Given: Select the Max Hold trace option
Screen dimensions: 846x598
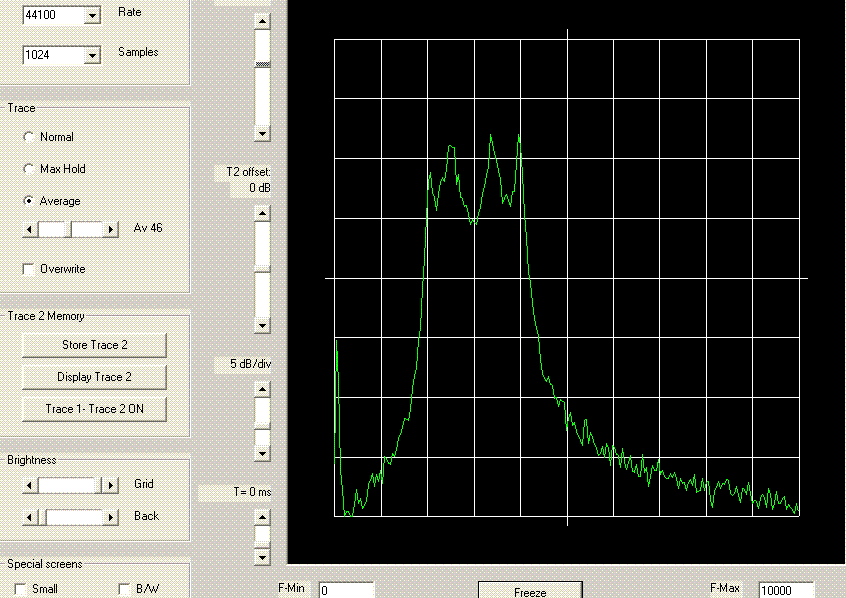Looking at the screenshot, I should tap(29, 169).
